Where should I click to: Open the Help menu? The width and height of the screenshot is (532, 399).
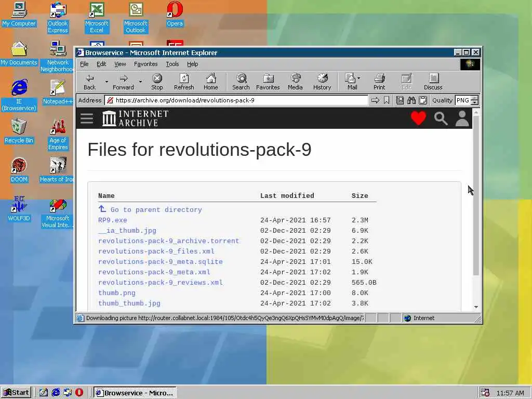[192, 64]
